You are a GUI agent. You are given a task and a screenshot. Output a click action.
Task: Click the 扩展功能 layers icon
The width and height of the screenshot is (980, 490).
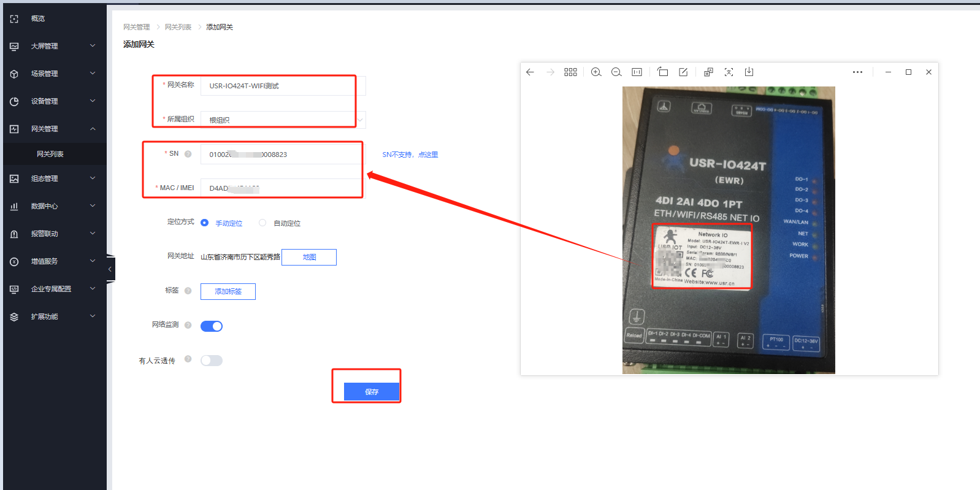[14, 317]
